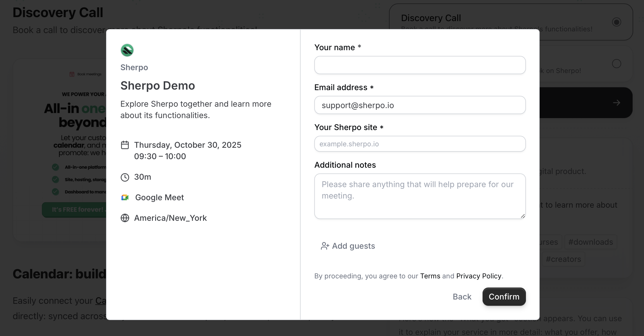Click the Google Meet icon
This screenshot has height=336, width=644.
click(125, 197)
